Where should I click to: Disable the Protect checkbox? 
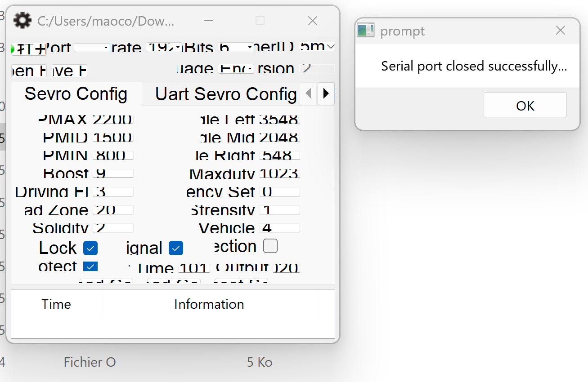(90, 267)
